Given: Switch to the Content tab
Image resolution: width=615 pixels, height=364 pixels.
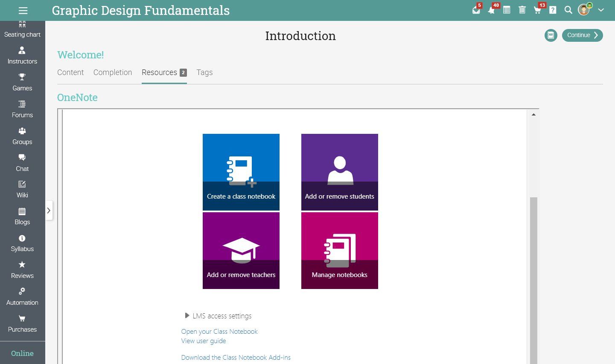Looking at the screenshot, I should coord(70,72).
